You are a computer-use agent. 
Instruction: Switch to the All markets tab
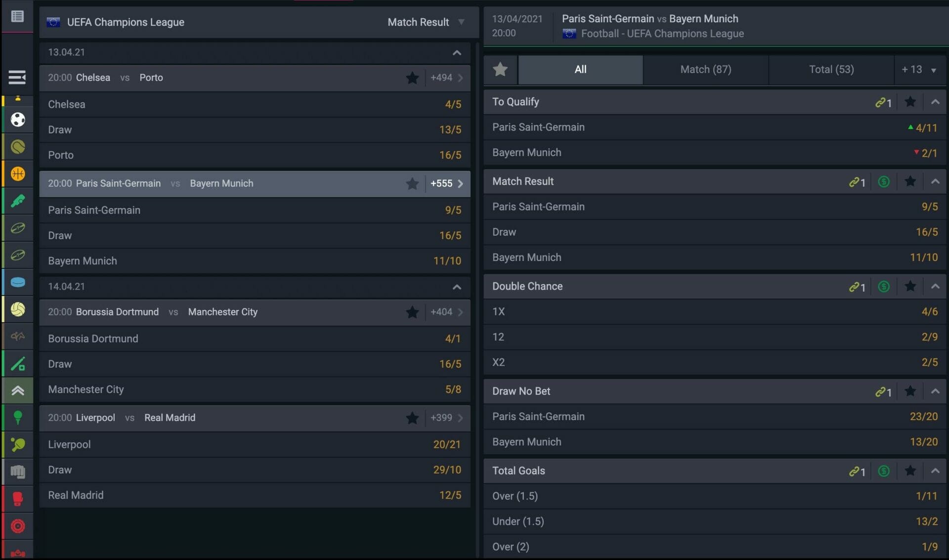click(580, 70)
